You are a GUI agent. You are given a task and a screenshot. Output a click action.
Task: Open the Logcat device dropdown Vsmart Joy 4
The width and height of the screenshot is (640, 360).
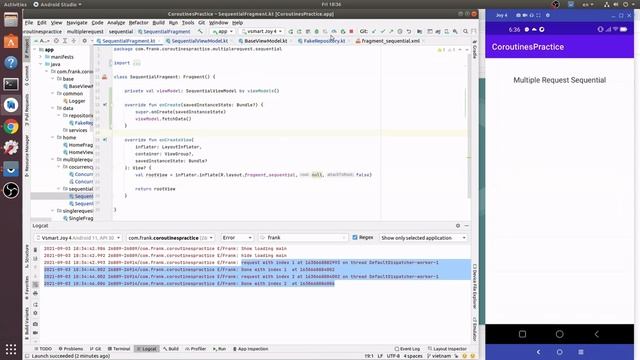78,238
